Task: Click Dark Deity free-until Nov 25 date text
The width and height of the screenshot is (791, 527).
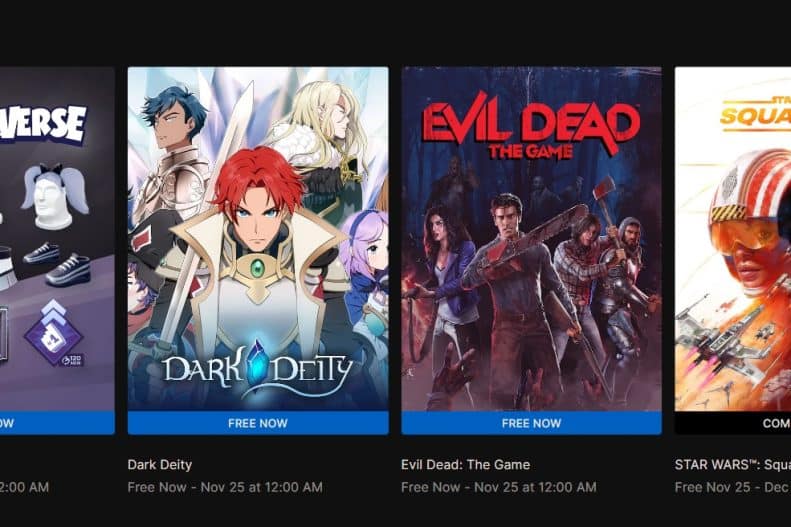Action: (225, 487)
